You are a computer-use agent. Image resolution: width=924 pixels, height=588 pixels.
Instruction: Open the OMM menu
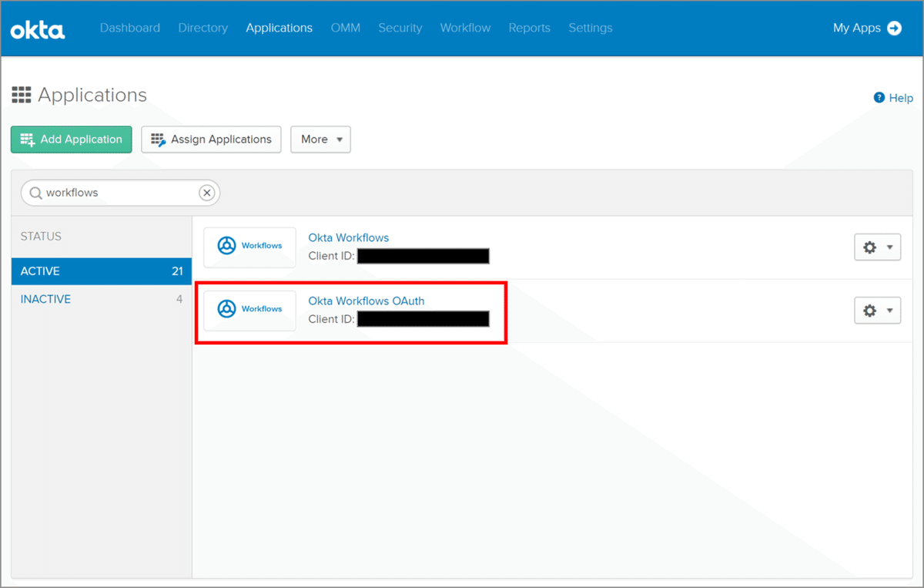coord(346,28)
